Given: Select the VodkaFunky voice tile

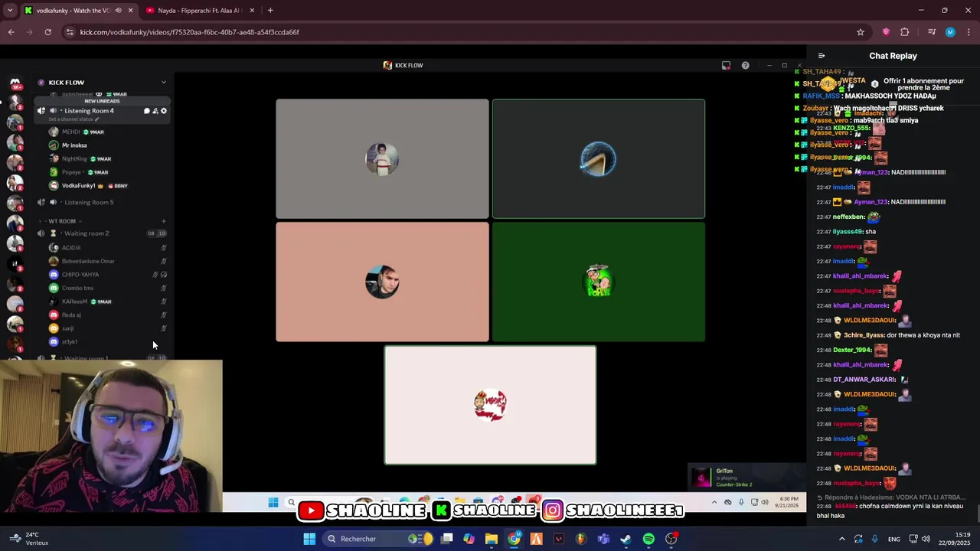Looking at the screenshot, I should pyautogui.click(x=490, y=405).
